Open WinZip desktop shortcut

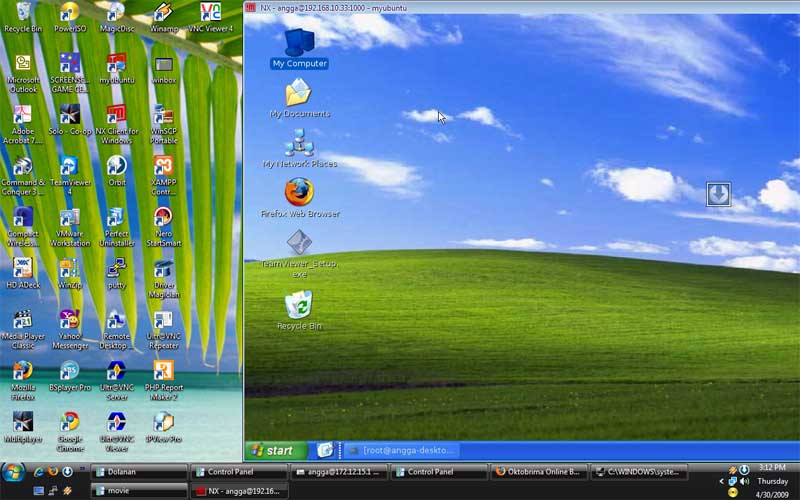click(70, 273)
